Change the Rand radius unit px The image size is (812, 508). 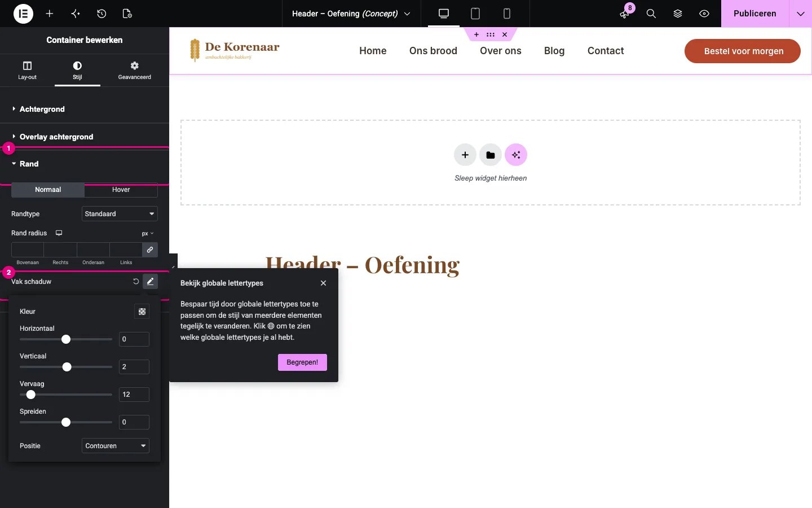click(148, 234)
